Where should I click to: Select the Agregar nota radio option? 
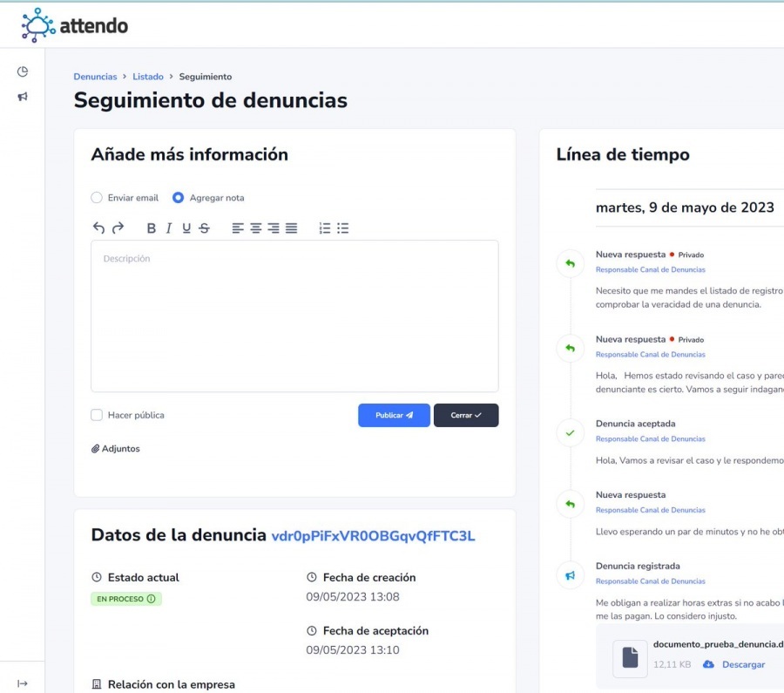coord(178,198)
